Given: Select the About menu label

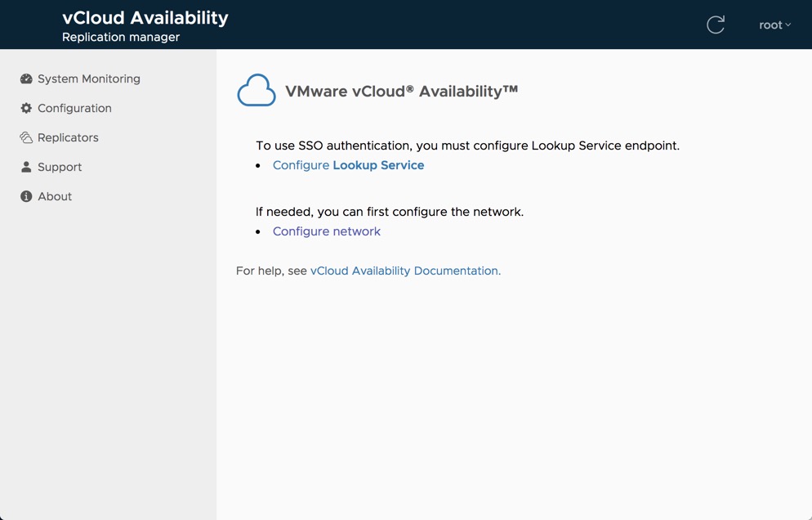Looking at the screenshot, I should coord(55,197).
